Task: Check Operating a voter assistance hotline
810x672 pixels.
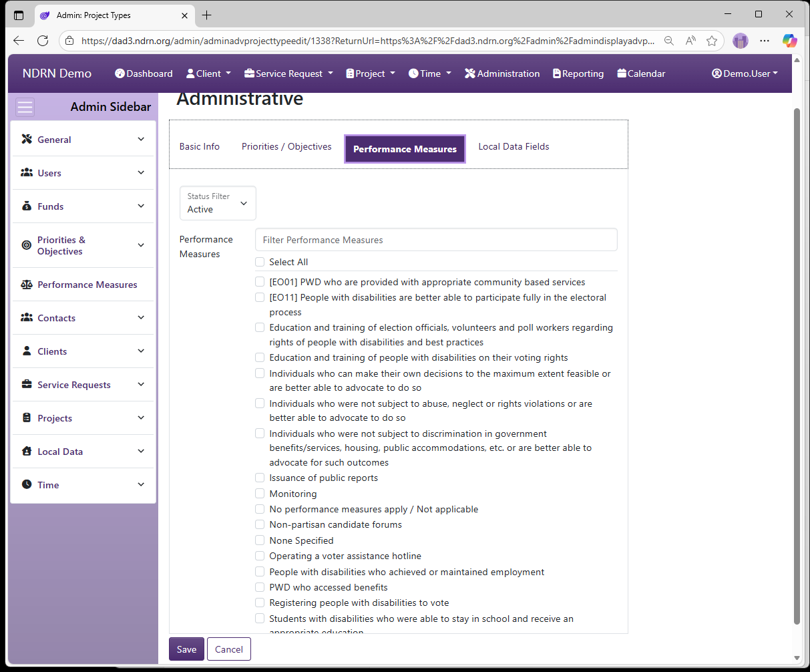Action: [x=260, y=556]
